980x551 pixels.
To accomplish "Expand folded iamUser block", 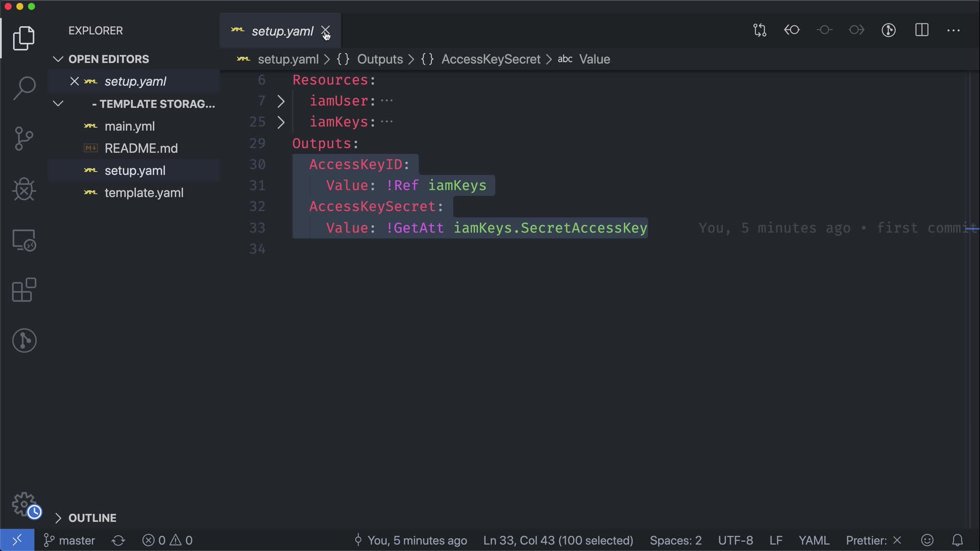I will click(x=281, y=101).
